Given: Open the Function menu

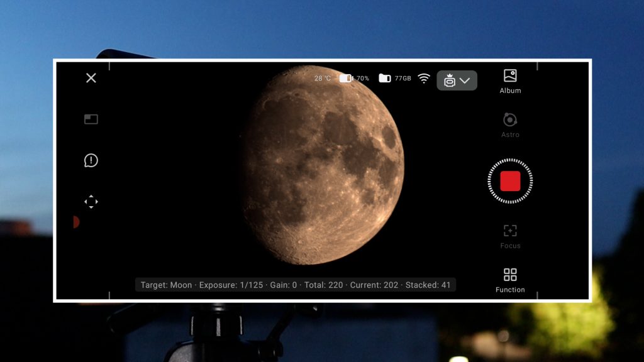Looking at the screenshot, I should coord(510,281).
